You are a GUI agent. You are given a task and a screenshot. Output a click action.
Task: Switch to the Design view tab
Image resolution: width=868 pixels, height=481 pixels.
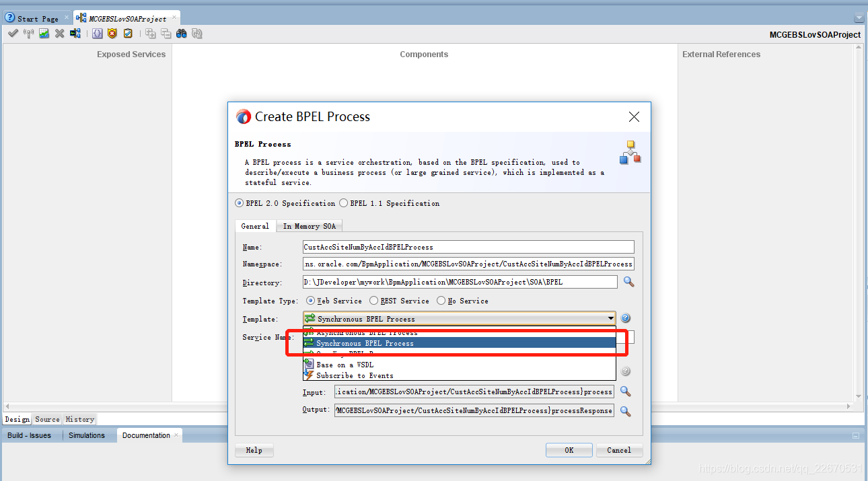pos(17,419)
